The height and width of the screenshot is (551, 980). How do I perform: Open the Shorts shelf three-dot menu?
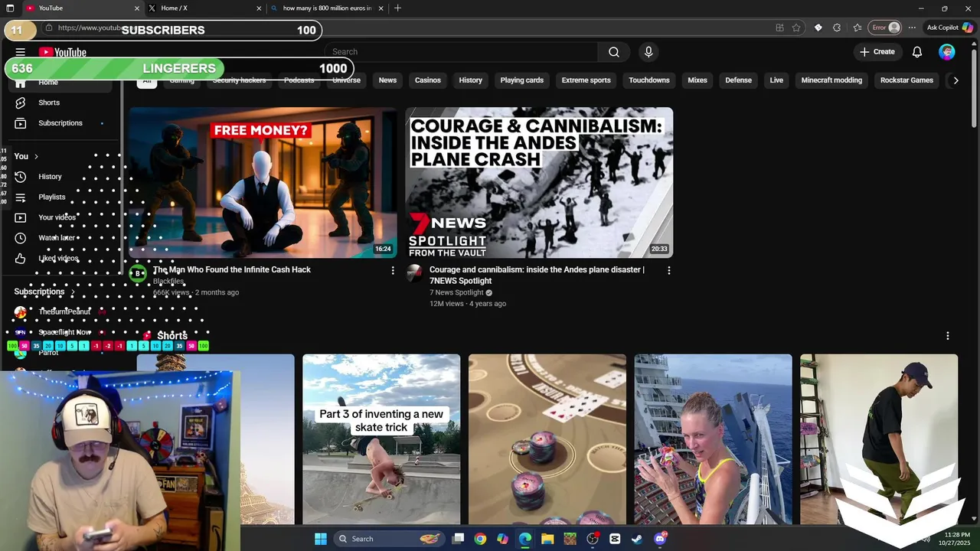click(948, 336)
